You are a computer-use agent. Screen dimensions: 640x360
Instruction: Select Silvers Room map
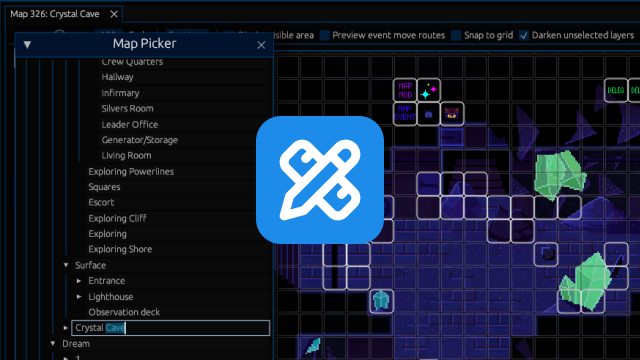(127, 109)
